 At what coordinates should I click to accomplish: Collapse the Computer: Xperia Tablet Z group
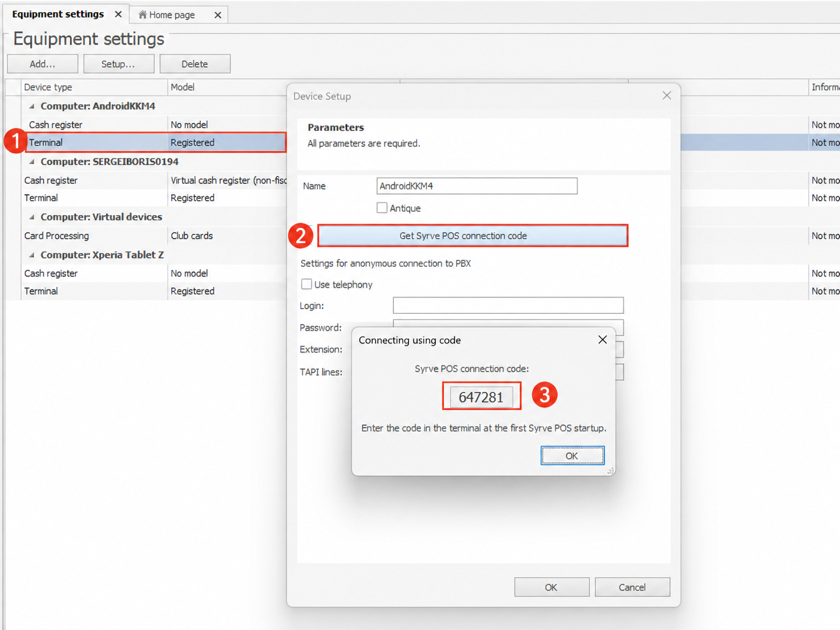pyautogui.click(x=32, y=255)
